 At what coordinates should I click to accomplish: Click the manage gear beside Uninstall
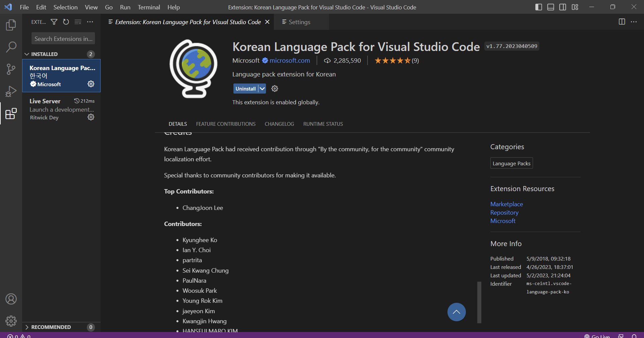click(x=275, y=89)
